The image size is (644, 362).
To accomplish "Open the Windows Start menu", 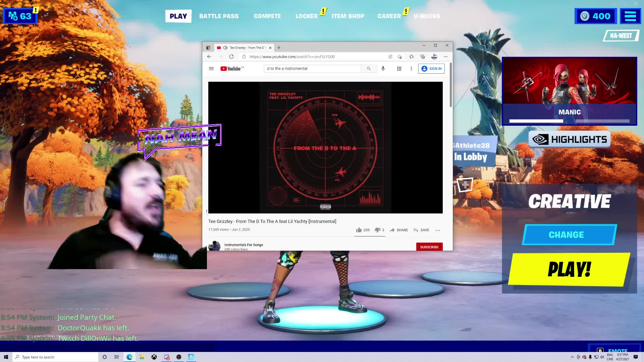I will [6, 357].
